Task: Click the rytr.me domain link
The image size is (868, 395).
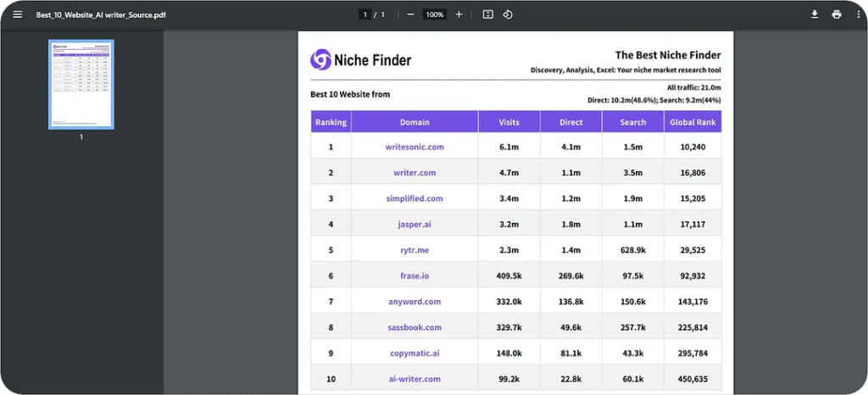Action: (415, 250)
